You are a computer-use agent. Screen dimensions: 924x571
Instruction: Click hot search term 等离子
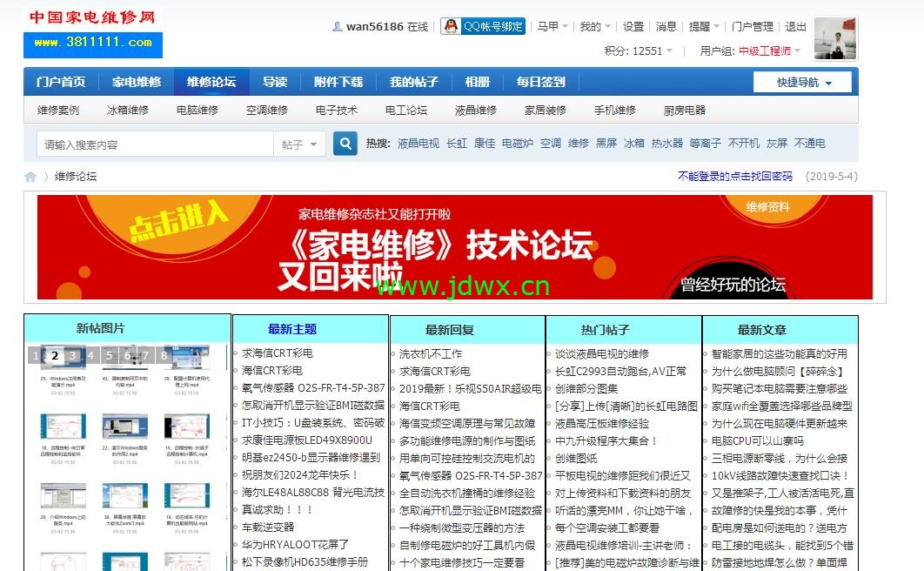pos(706,144)
